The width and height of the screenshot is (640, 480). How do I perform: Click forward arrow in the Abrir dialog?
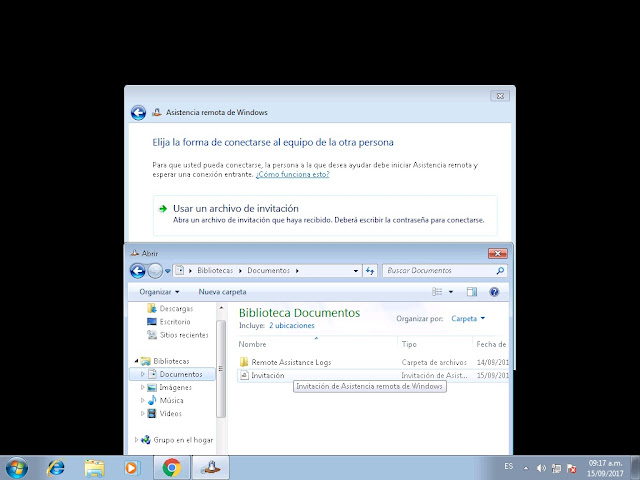[x=155, y=271]
